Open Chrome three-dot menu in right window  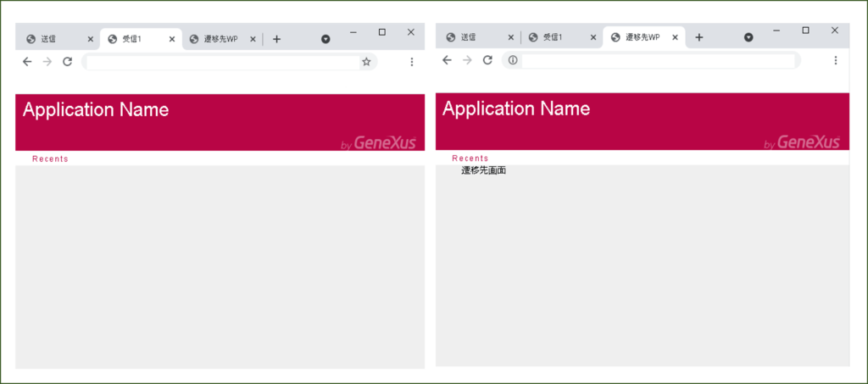tap(836, 60)
